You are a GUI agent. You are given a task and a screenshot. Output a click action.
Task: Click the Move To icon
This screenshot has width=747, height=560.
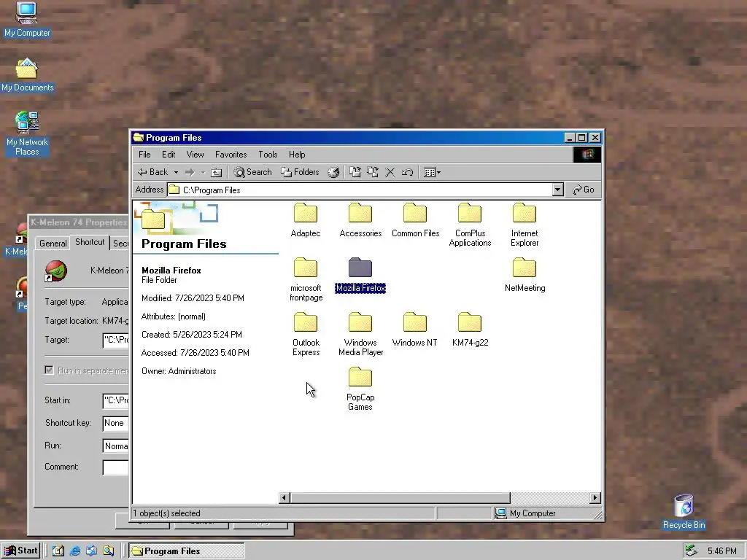[x=355, y=172]
